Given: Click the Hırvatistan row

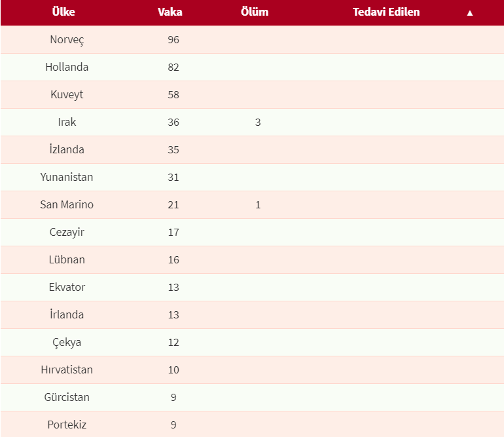Looking at the screenshot, I should point(67,370).
